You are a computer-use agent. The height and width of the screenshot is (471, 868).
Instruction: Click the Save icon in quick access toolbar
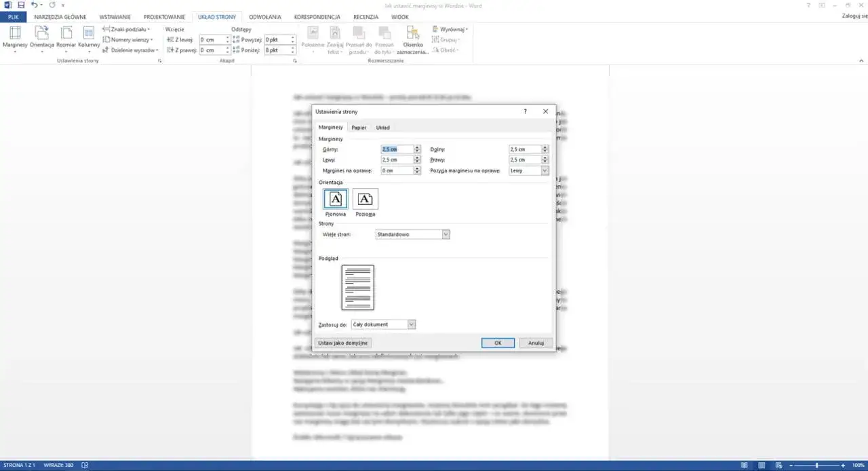click(x=20, y=5)
